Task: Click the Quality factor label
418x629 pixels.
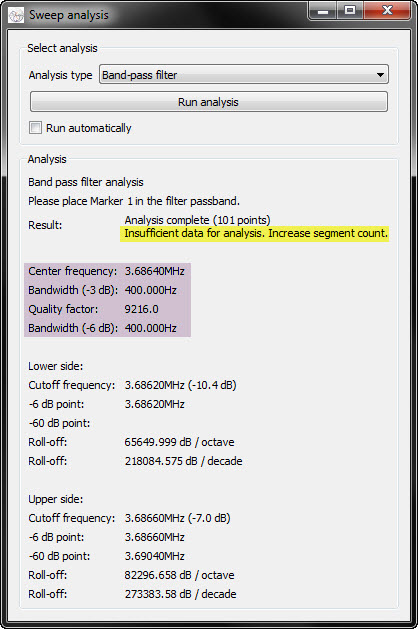Action: click(x=63, y=309)
